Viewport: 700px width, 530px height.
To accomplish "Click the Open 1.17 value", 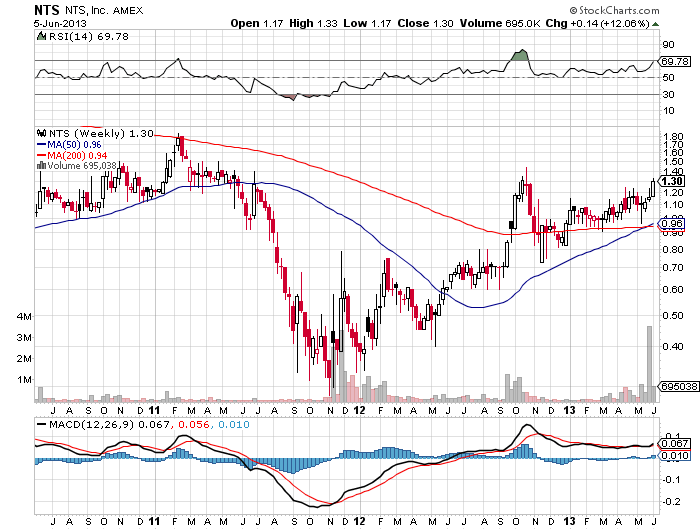I will click(x=257, y=23).
